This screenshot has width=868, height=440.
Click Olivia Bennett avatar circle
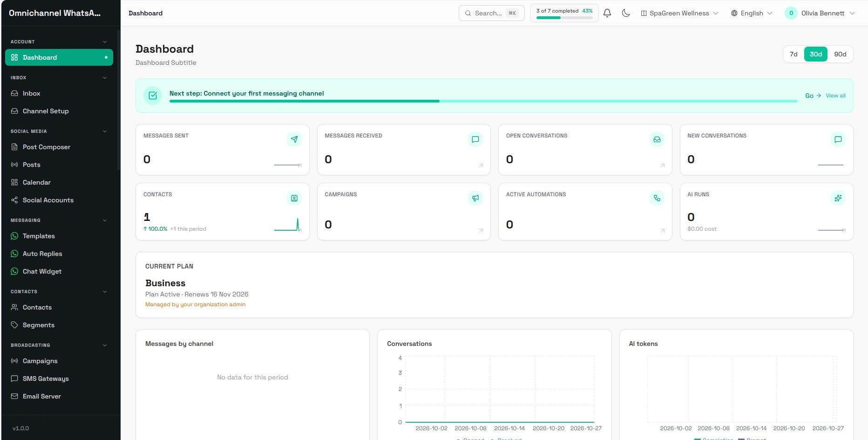click(791, 13)
